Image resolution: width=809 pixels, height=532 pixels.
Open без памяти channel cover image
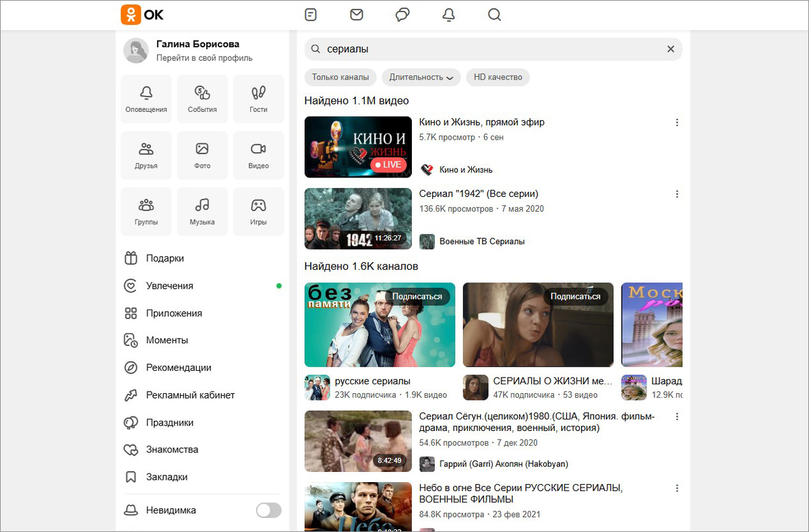tap(380, 325)
